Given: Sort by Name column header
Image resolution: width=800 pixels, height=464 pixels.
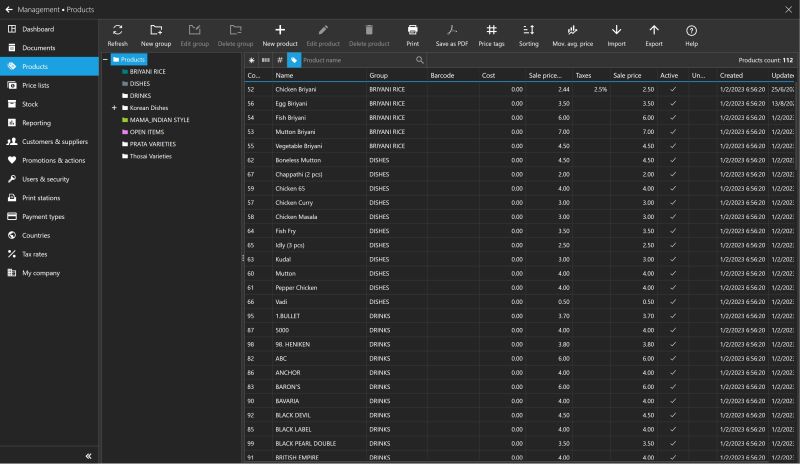Looking at the screenshot, I should (x=285, y=75).
